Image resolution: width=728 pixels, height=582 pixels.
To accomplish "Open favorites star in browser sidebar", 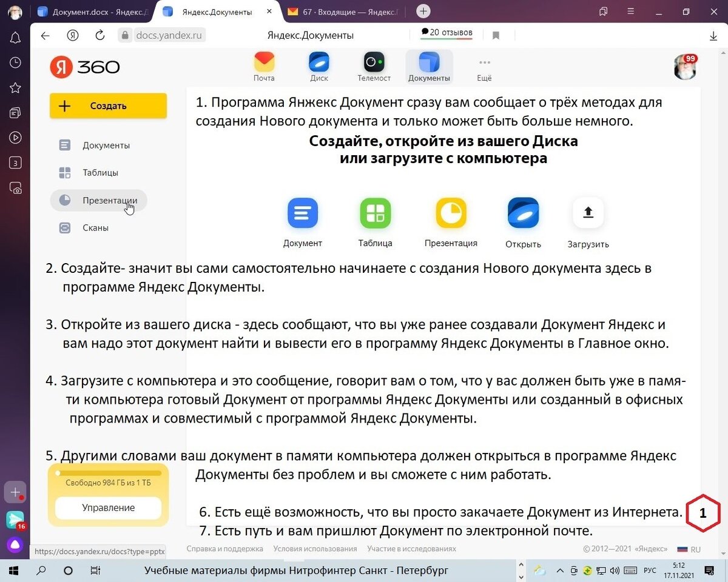I will pos(16,88).
